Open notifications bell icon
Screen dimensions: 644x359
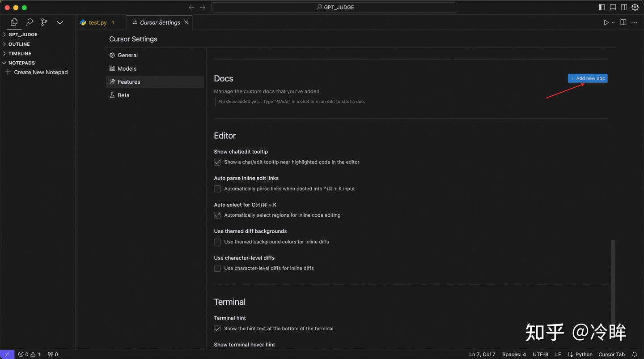[634, 354]
